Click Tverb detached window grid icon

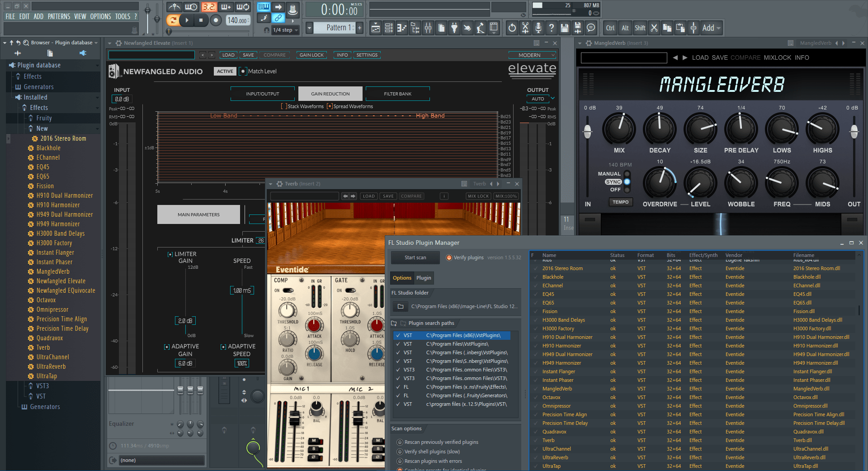click(x=464, y=184)
